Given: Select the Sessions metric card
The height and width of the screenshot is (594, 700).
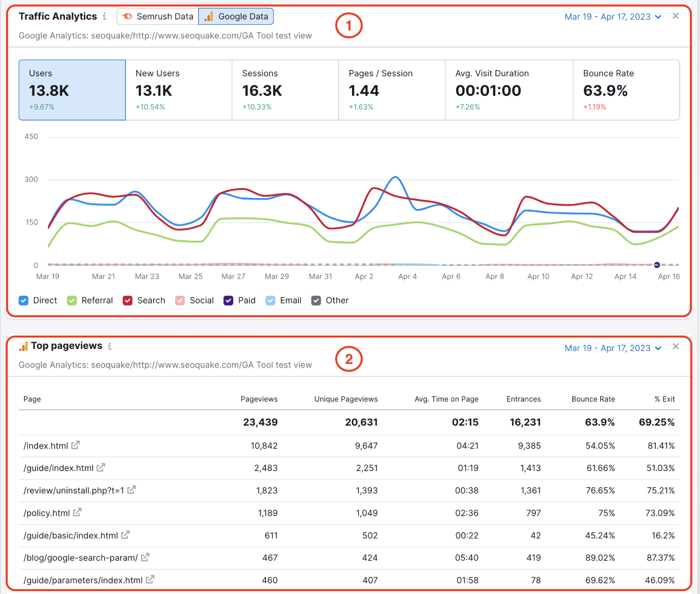Looking at the screenshot, I should pos(285,90).
